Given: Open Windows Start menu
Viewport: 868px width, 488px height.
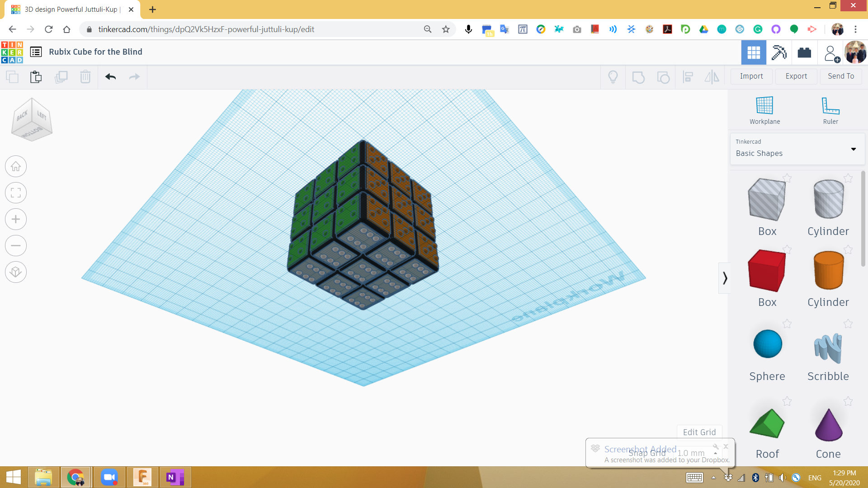Looking at the screenshot, I should [x=14, y=477].
